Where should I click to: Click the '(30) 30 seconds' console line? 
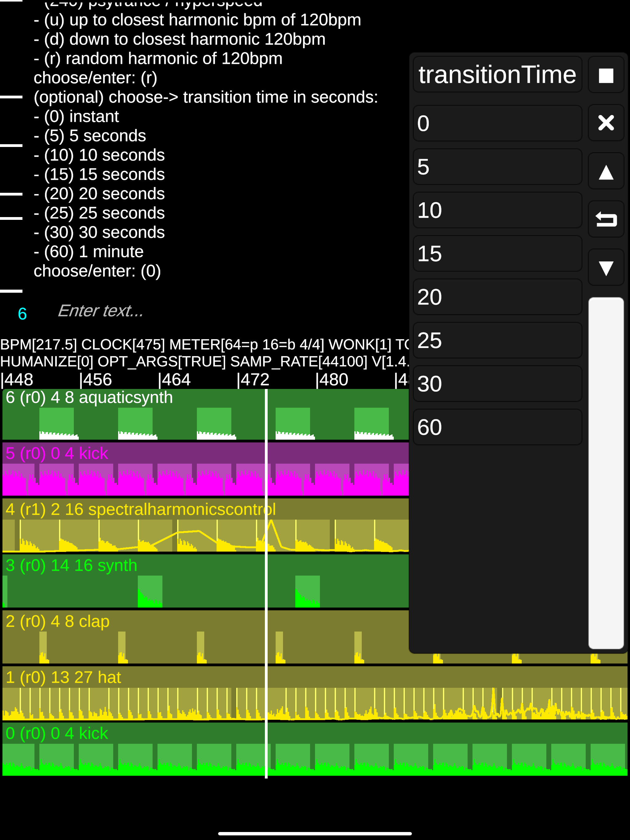pos(99,232)
